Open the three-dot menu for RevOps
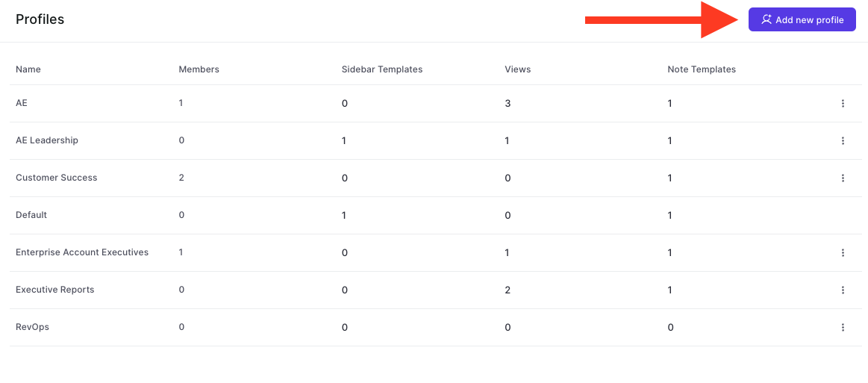Viewport: 868px width, 383px height. coord(843,328)
